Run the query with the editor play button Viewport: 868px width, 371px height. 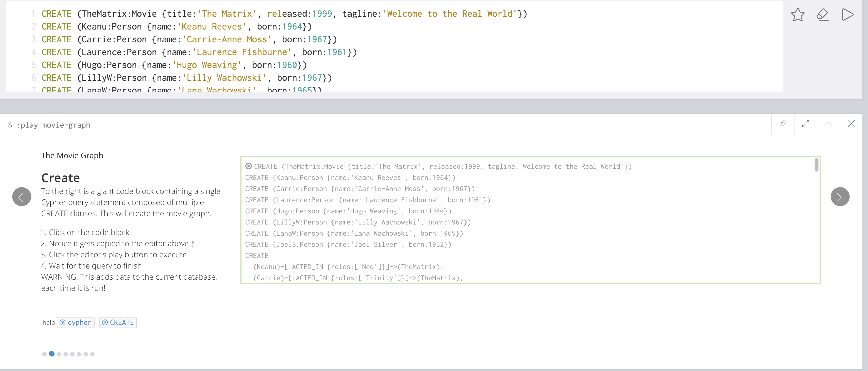pos(847,14)
